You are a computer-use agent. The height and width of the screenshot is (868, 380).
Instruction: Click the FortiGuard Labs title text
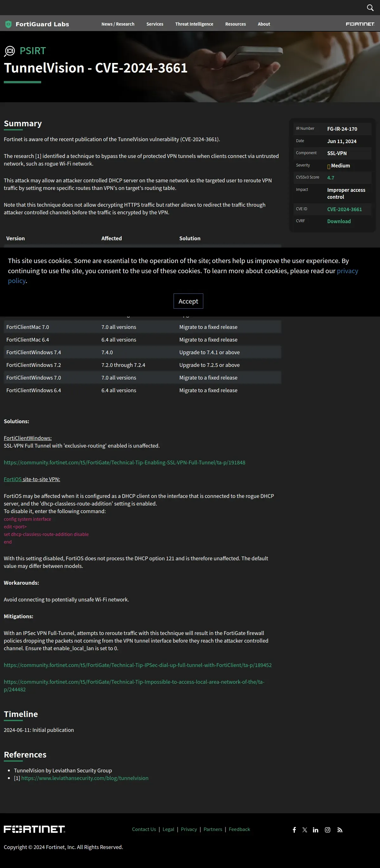coord(42,24)
